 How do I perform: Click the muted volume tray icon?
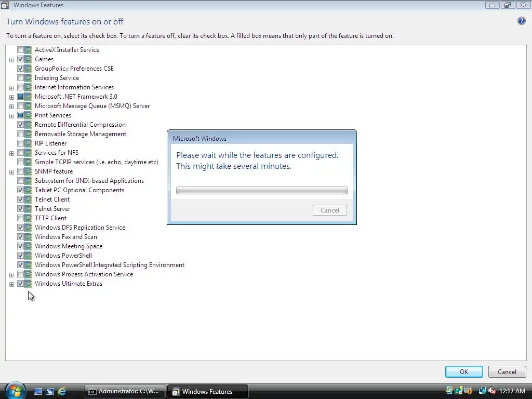pos(492,391)
